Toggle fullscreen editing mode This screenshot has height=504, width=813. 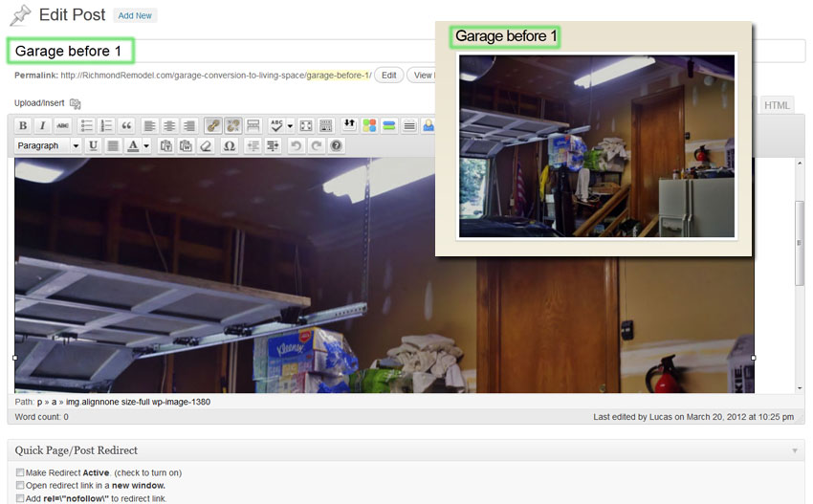(306, 125)
